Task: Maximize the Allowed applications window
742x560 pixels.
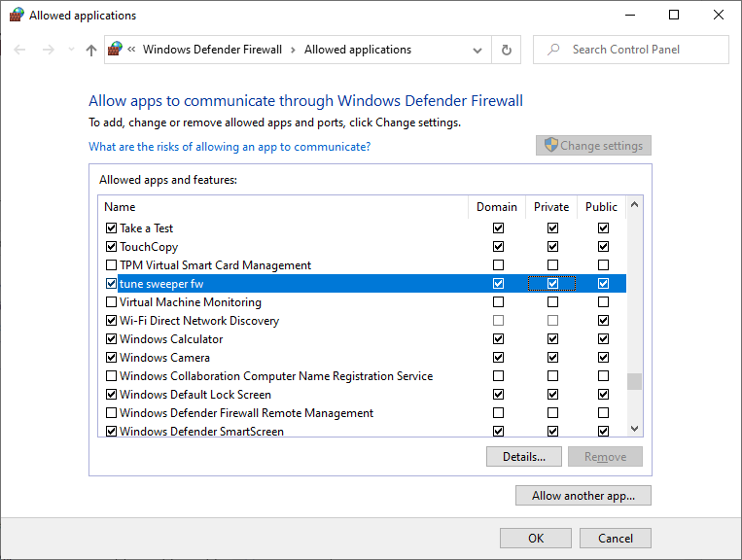Action: pyautogui.click(x=674, y=16)
